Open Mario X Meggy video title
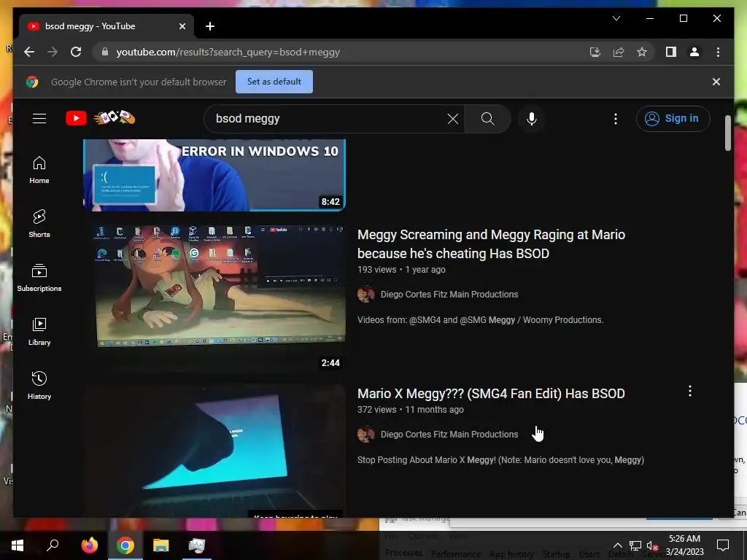Image resolution: width=747 pixels, height=560 pixels. (491, 393)
